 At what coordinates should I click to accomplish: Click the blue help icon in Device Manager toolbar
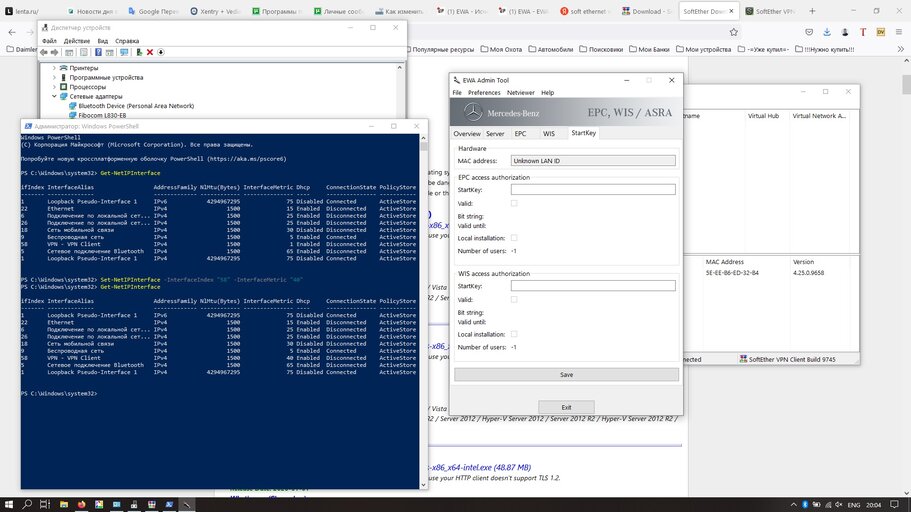point(98,52)
